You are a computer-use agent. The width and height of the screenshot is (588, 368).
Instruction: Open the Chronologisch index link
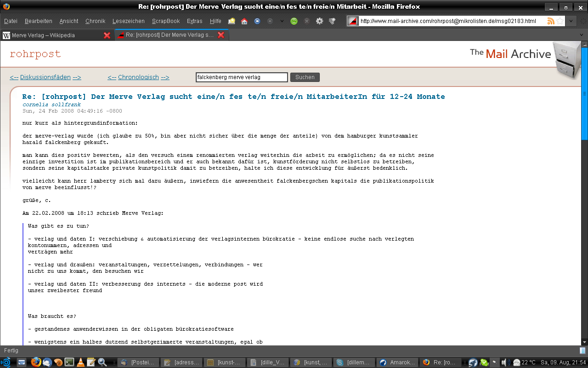(138, 77)
